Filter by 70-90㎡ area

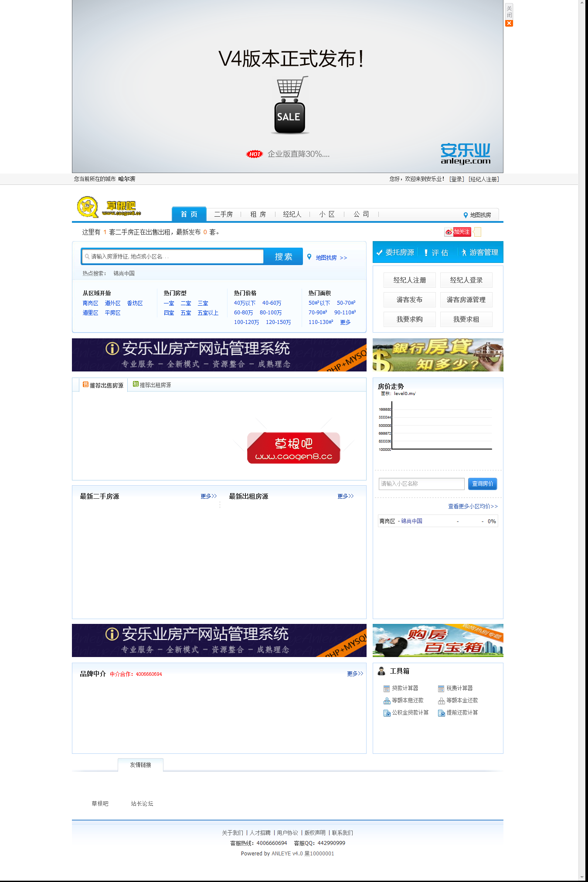click(318, 313)
